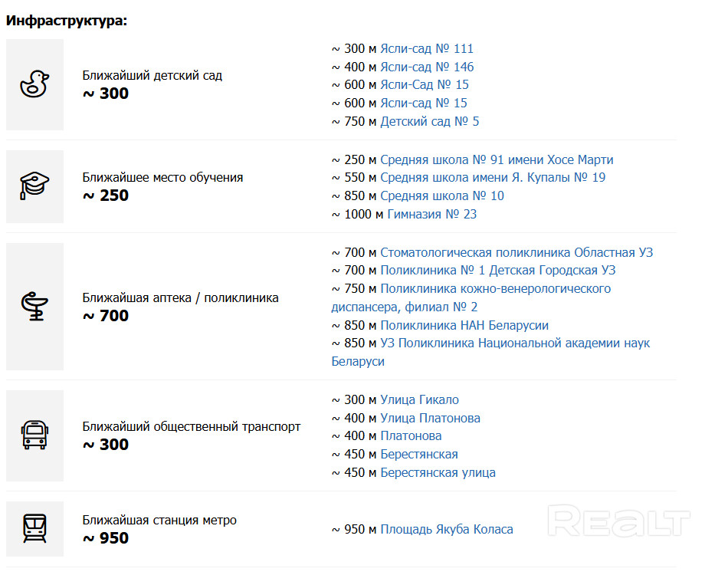Open the Ясли-сад № 111 link
This screenshot has height=575, width=728.
point(427,48)
